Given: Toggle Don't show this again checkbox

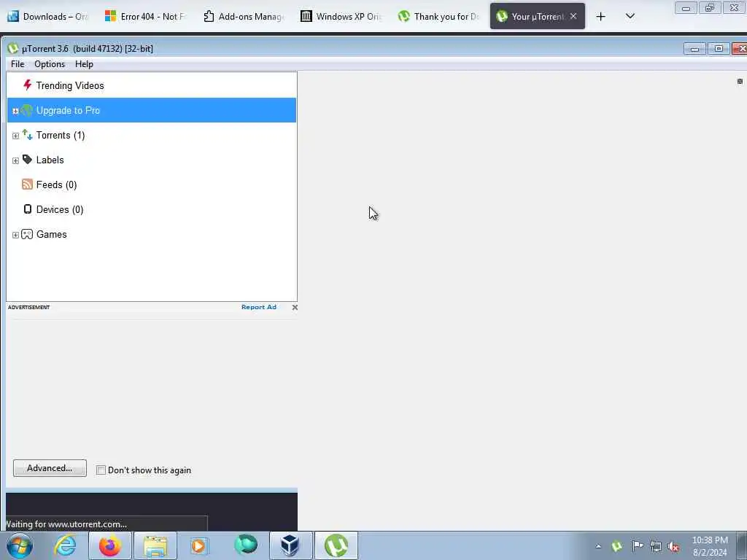Looking at the screenshot, I should [x=101, y=470].
